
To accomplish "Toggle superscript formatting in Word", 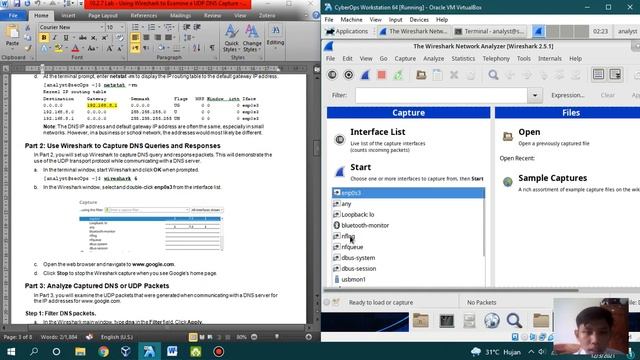I will [104, 38].
